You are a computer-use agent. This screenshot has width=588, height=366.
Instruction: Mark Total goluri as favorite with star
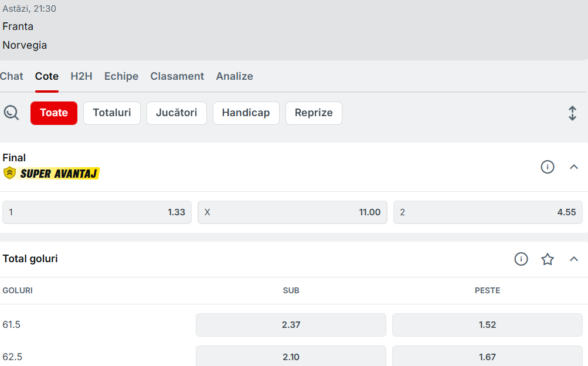pos(547,259)
